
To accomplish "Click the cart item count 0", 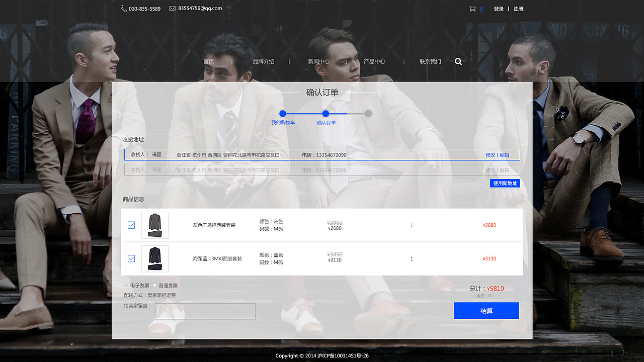I will [481, 9].
